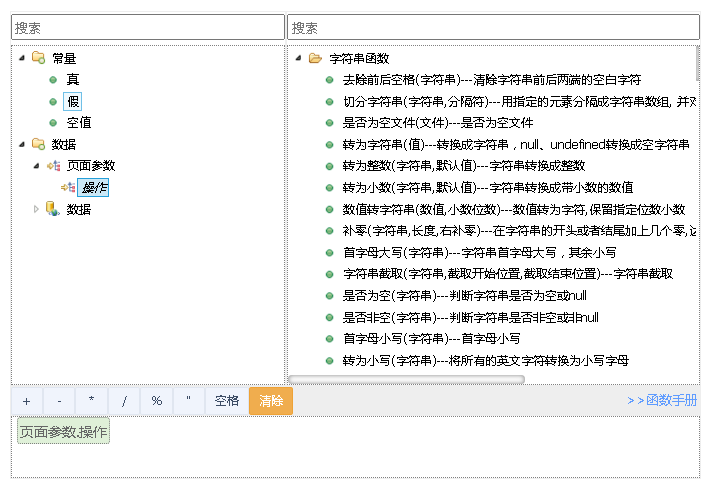Click the 字符串函数 open folder icon
The height and width of the screenshot is (481, 705).
(x=315, y=58)
